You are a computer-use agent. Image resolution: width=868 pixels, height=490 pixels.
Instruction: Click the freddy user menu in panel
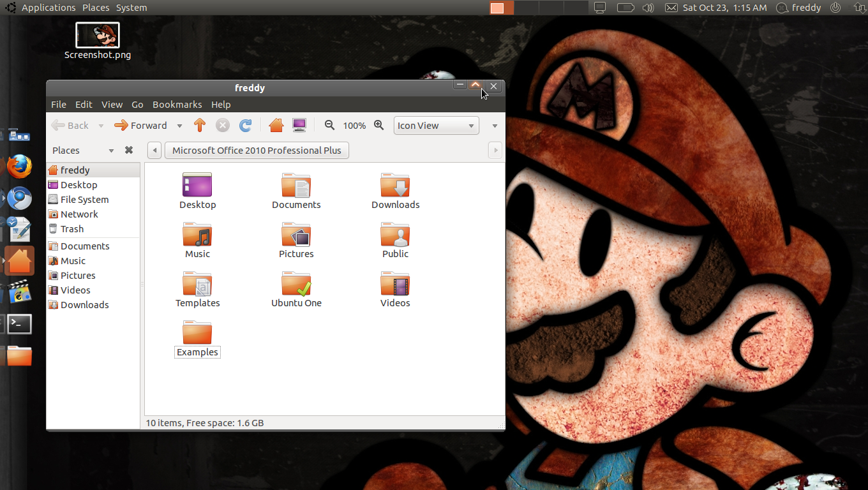point(799,8)
